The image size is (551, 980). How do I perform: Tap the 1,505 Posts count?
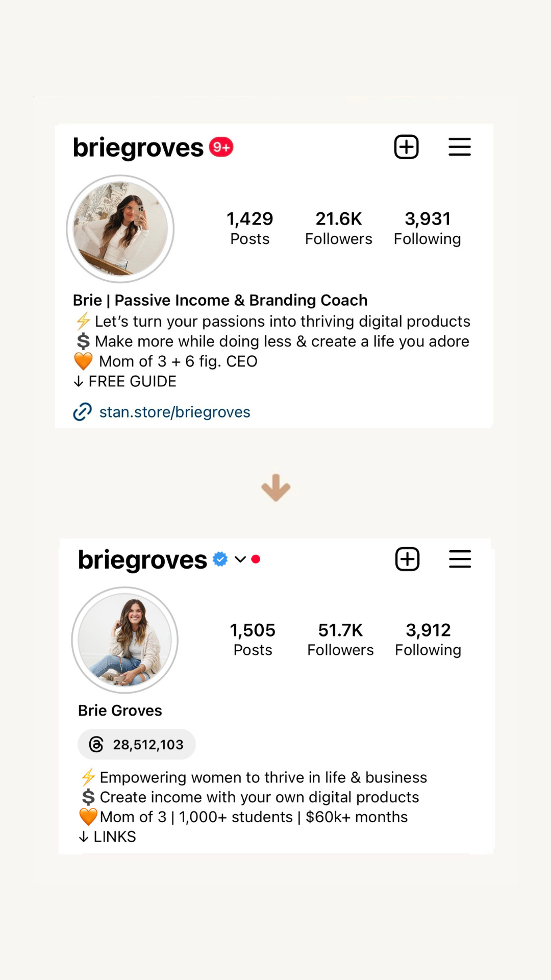253,640
